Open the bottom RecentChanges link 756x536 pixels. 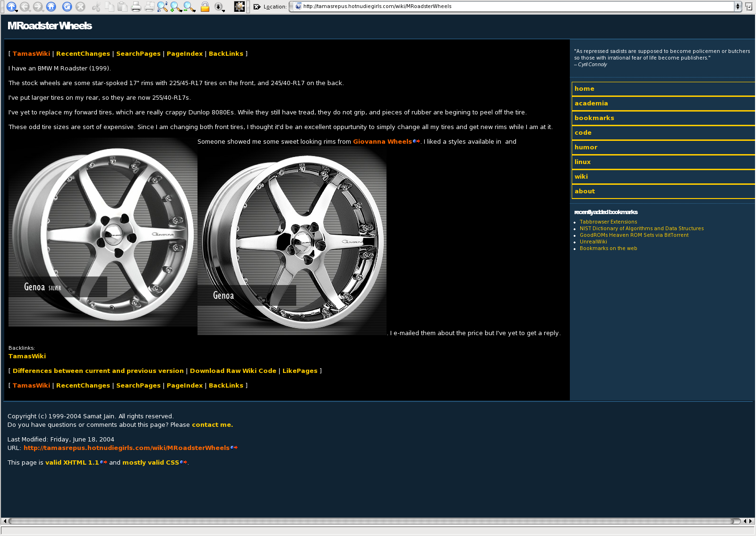point(83,386)
